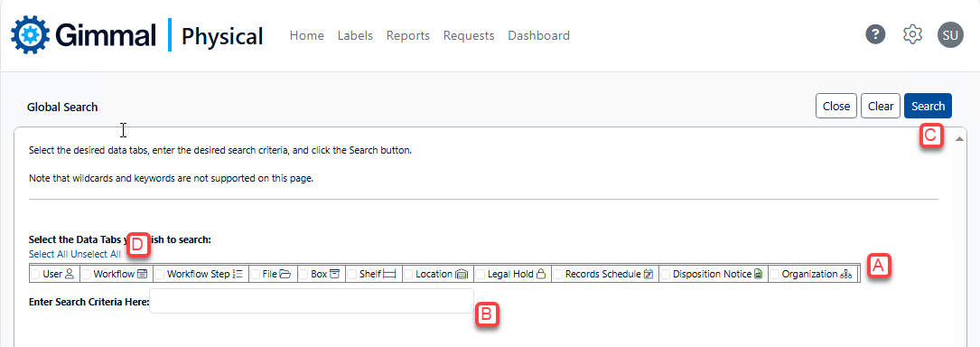Click the File folder icon
The height and width of the screenshot is (347, 980).
(285, 274)
